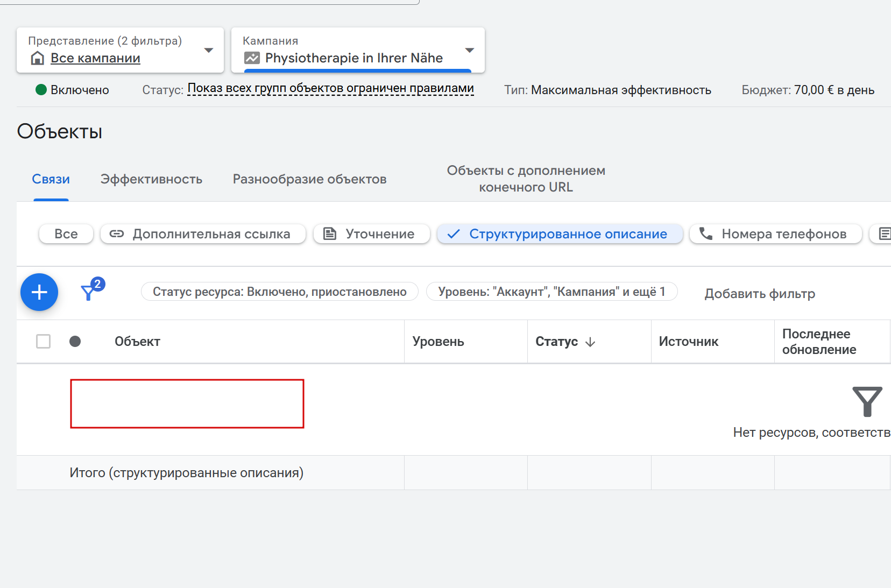Click the blue plus add button

39,292
